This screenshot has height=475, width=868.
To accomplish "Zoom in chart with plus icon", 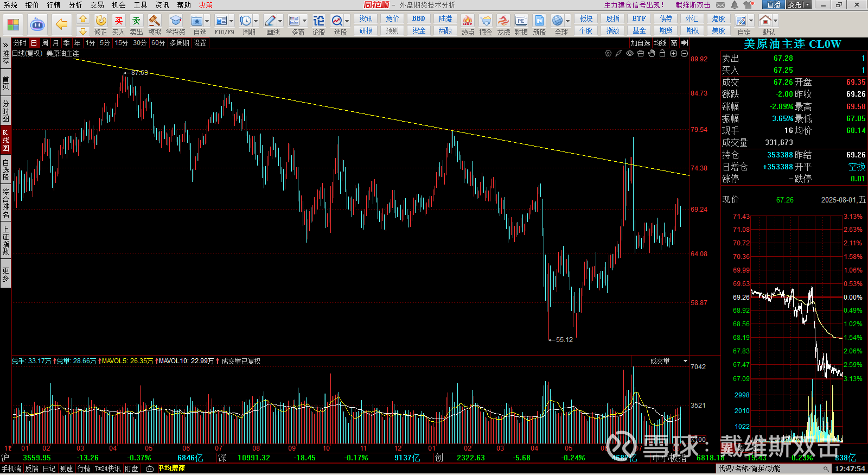I will tap(673, 53).
